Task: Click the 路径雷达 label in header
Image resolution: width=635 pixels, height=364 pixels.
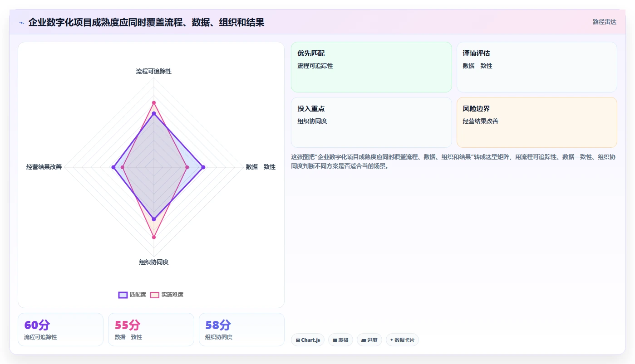Action: tap(604, 22)
